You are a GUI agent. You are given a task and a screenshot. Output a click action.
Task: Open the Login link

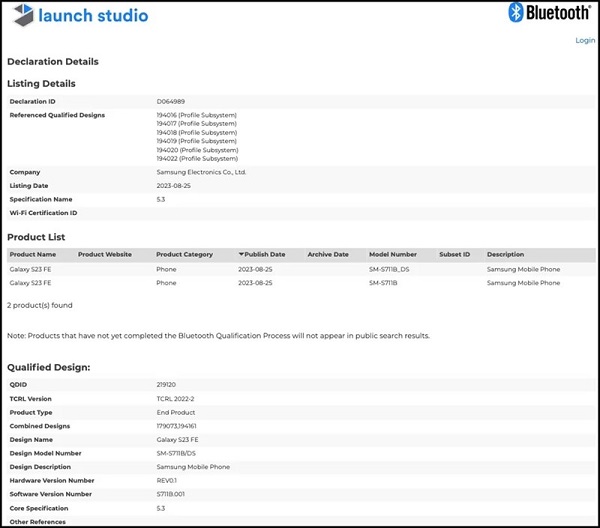(x=584, y=41)
